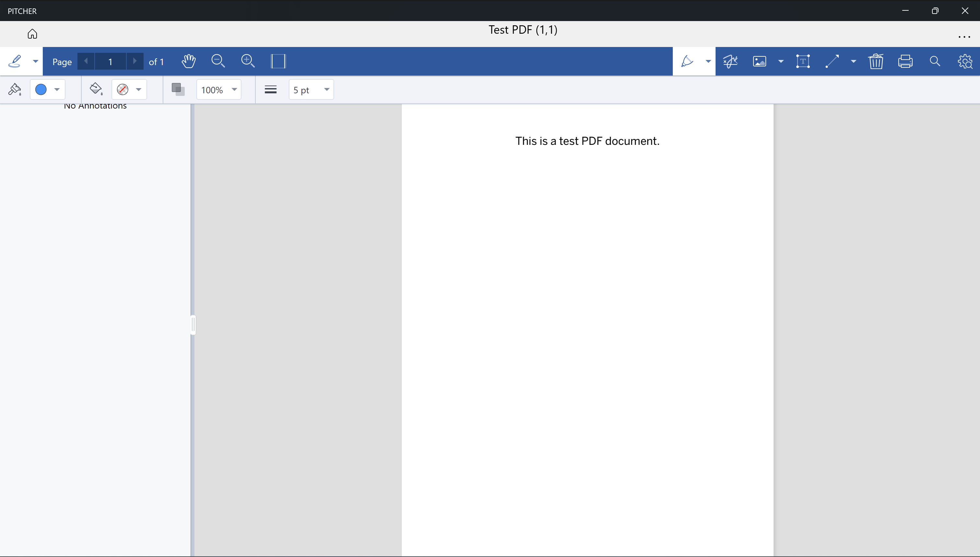
Task: Click the Home icon
Action: pyautogui.click(x=32, y=34)
